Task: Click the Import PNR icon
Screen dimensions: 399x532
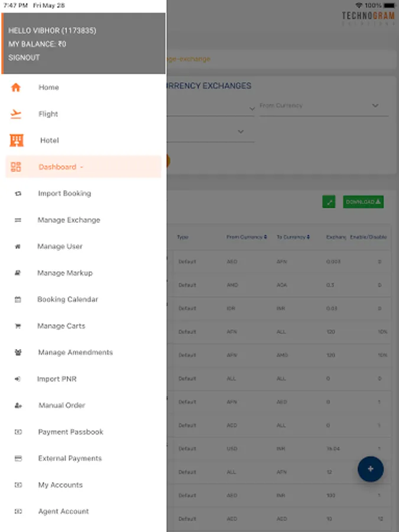Action: 18,379
